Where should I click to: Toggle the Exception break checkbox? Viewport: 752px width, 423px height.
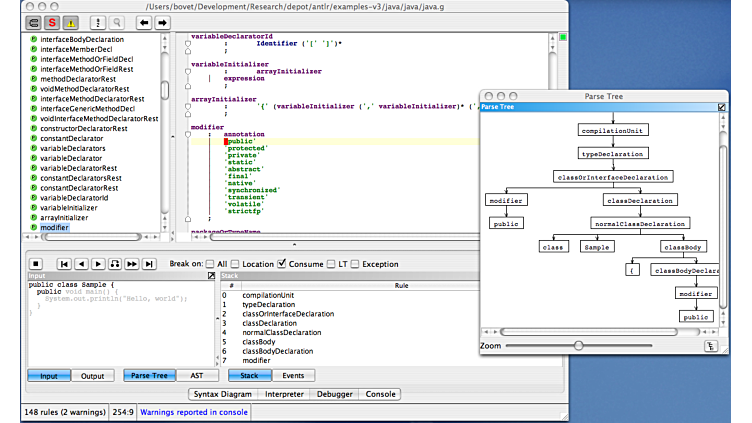coord(355,264)
